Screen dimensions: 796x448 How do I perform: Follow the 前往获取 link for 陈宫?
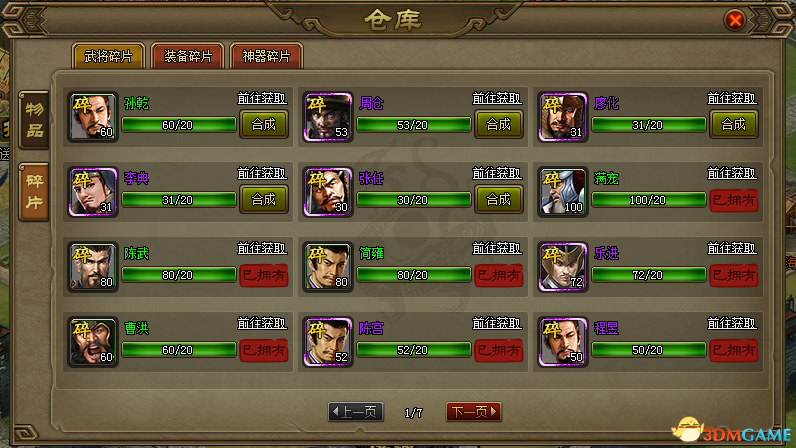(x=497, y=324)
